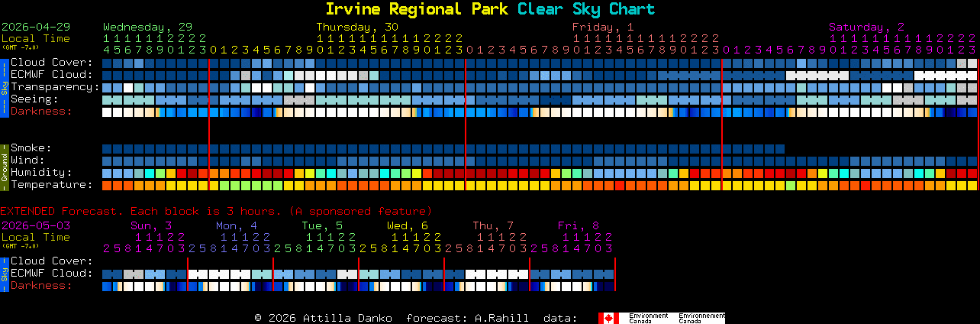The width and height of the screenshot is (980, 324).
Task: Open the Environnement Canada French logo
Action: click(701, 318)
